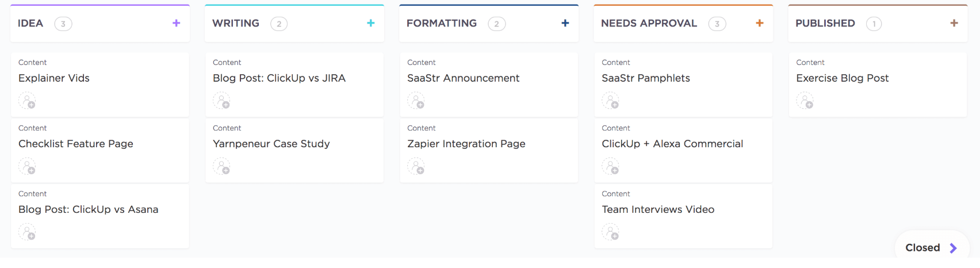Click the task count badge beside WRITING
The width and height of the screenshot is (980, 268).
(279, 24)
